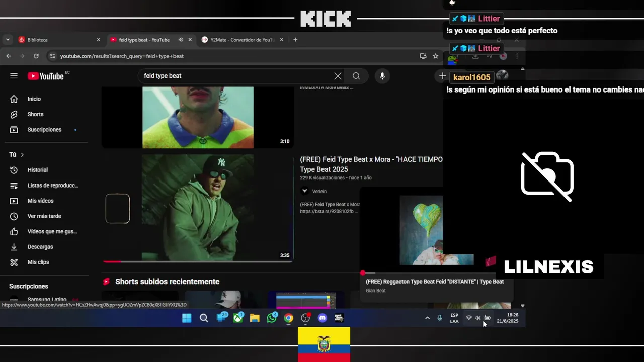Open a new browser tab

click(295, 40)
